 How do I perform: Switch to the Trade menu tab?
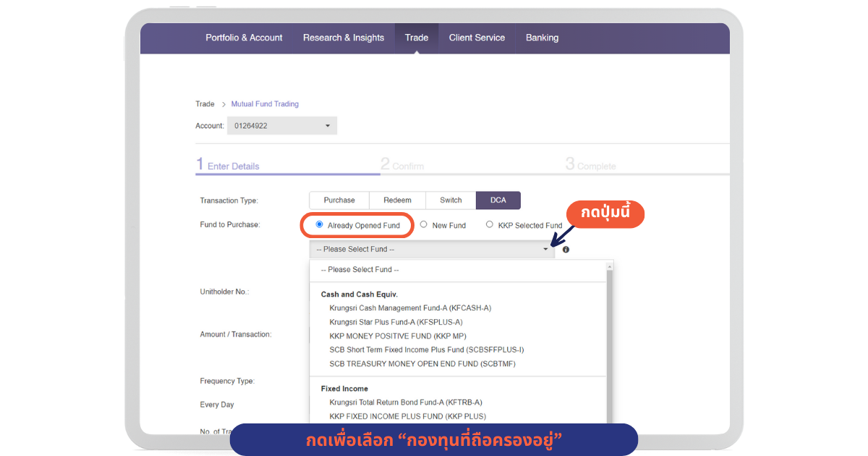[417, 38]
